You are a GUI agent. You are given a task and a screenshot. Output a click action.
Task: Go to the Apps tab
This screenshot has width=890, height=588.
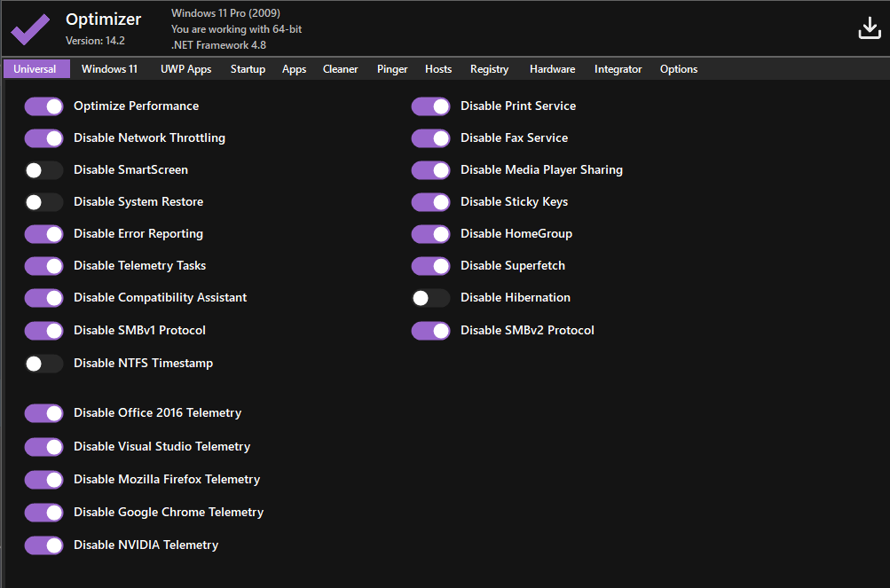tap(294, 68)
